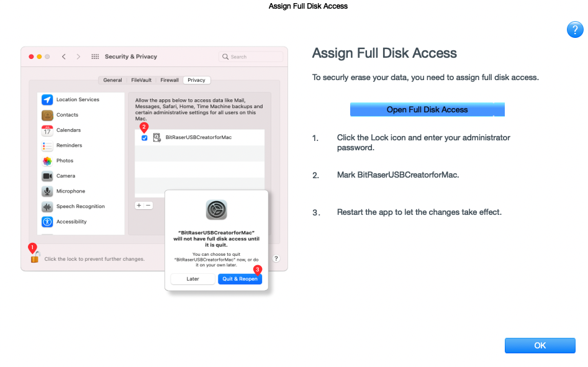Choose the Microphone category icon
Viewport: 588px width, 367px height.
47,191
